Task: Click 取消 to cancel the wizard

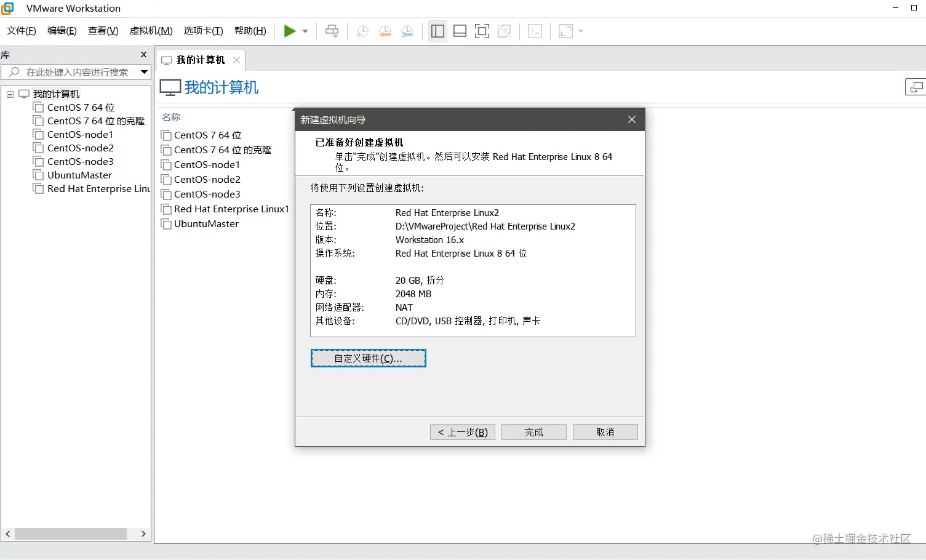Action: (x=605, y=432)
